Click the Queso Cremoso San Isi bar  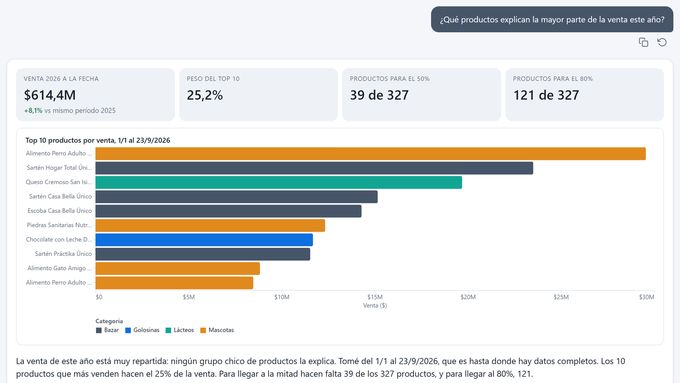pos(279,182)
